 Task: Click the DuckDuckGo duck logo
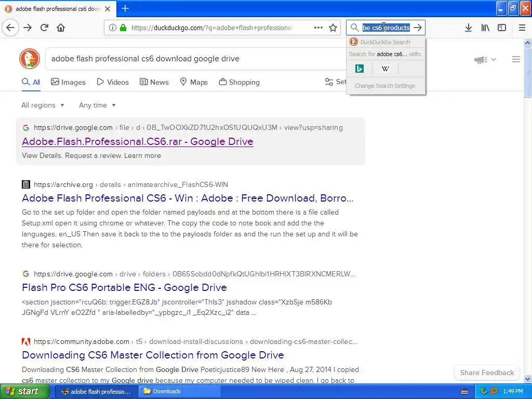coord(30,59)
